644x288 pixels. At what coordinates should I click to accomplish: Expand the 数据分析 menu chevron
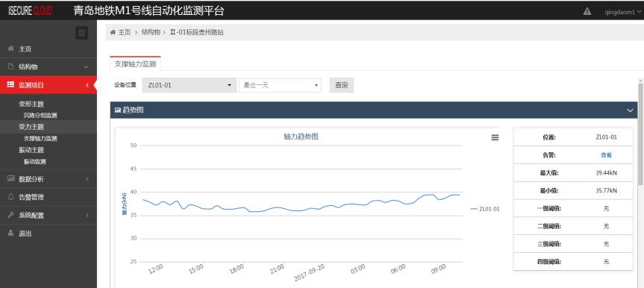tap(87, 179)
